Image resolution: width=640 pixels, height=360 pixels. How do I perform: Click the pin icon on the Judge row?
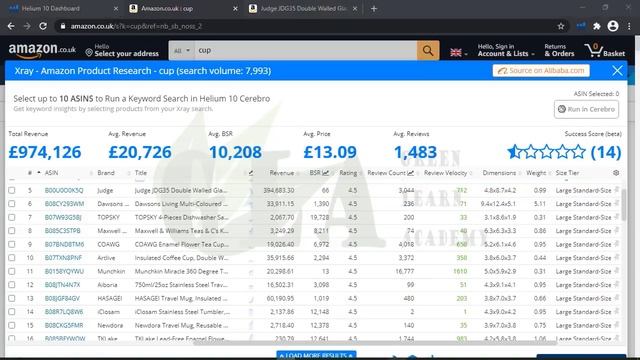(x=617, y=190)
